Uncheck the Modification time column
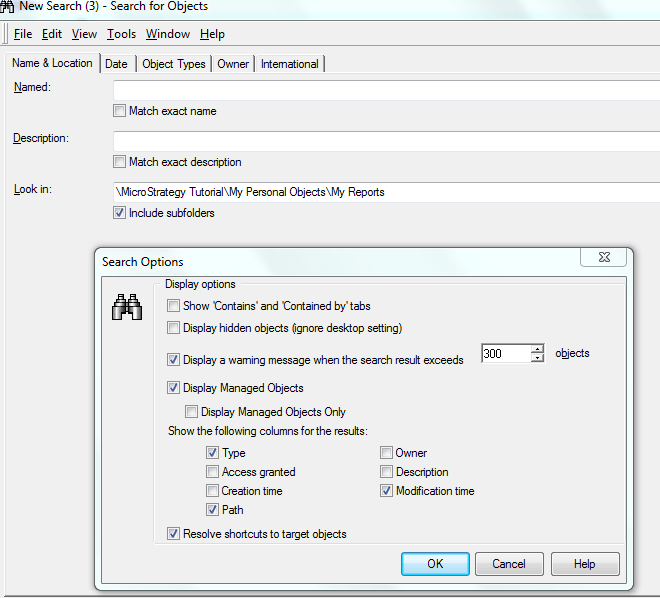This screenshot has height=598, width=660. tap(386, 491)
